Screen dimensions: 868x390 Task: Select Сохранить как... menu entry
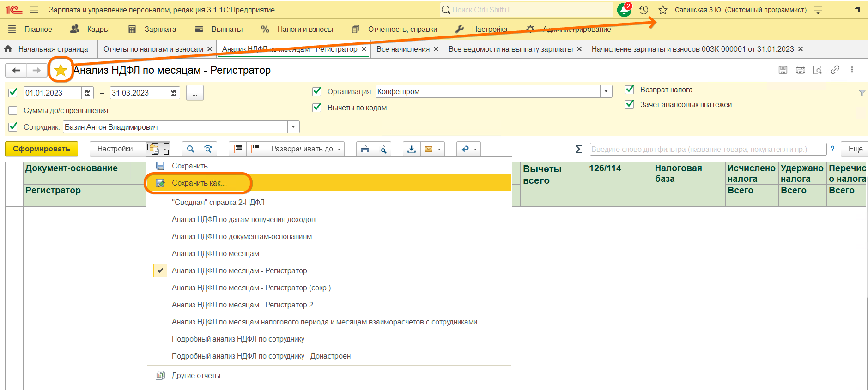pyautogui.click(x=199, y=183)
